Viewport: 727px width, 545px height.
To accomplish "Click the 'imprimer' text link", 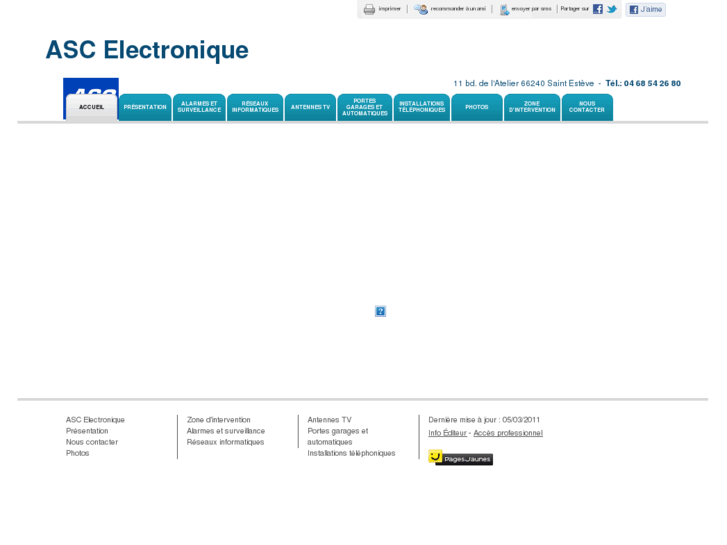I will (x=389, y=9).
